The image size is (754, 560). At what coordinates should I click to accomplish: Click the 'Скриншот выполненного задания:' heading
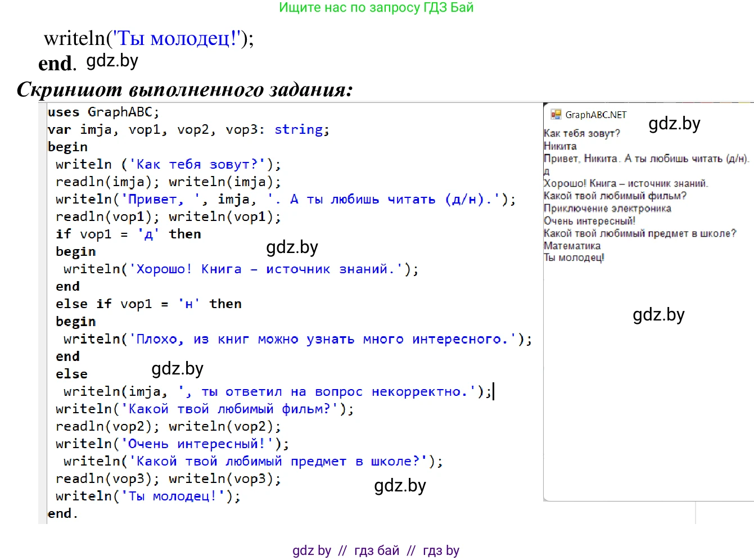click(184, 89)
